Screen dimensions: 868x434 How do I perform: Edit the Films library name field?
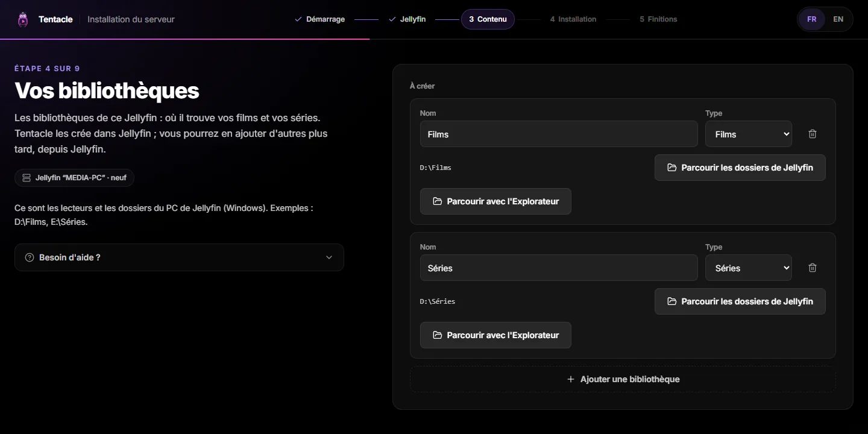point(559,134)
